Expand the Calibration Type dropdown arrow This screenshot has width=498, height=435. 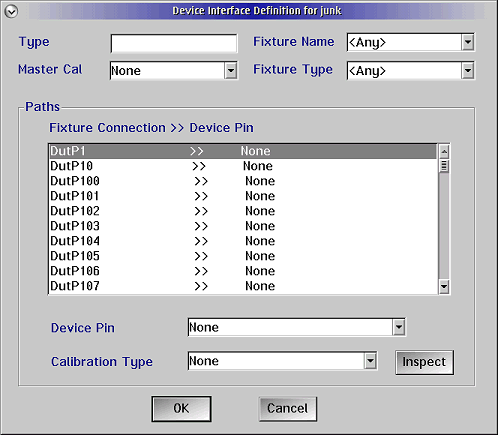pos(370,361)
